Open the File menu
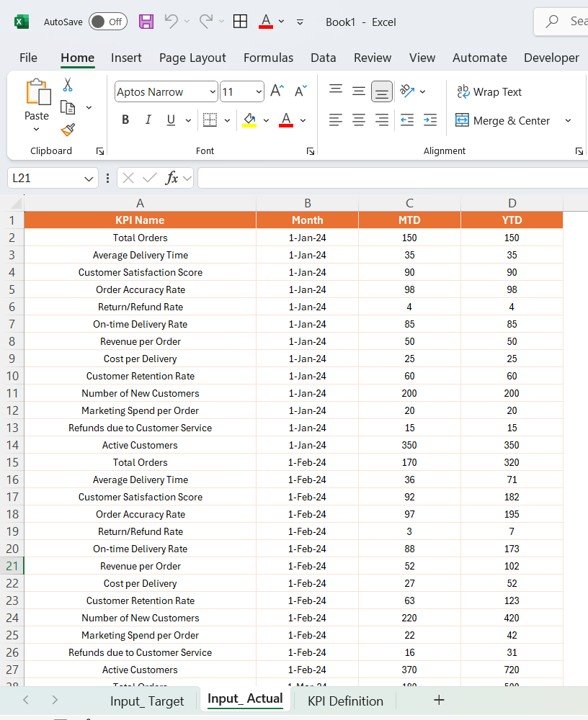This screenshot has width=588, height=720. click(x=28, y=57)
